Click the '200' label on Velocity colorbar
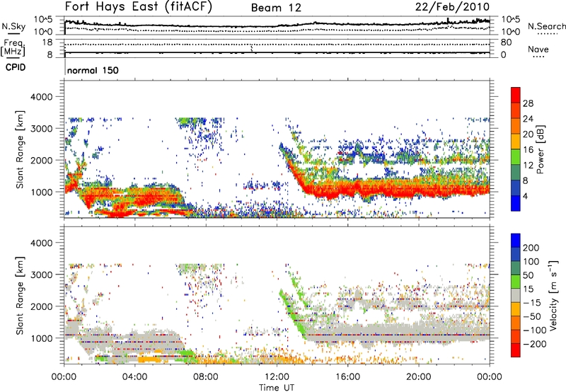Screen dimensions: 566x392 [x=531, y=248]
